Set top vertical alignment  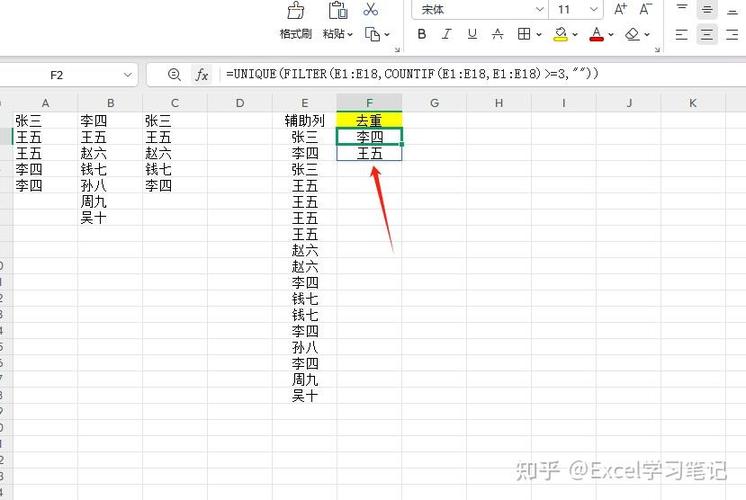(x=682, y=9)
